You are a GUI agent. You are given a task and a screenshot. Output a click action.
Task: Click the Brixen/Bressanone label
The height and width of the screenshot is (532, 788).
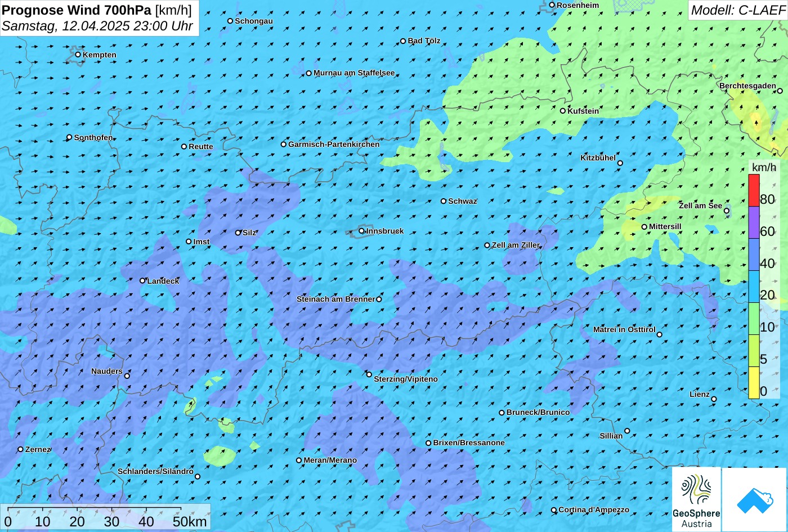[x=469, y=442]
